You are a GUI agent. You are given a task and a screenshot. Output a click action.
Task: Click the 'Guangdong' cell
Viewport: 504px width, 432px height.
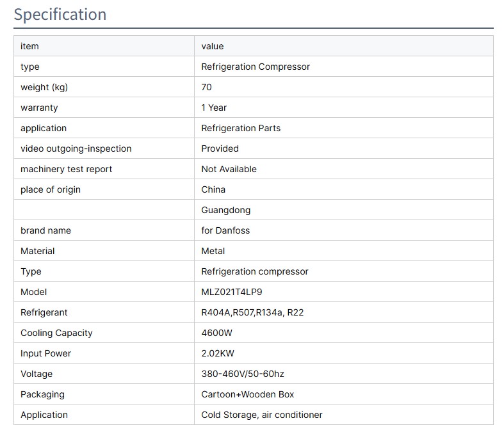pyautogui.click(x=225, y=210)
